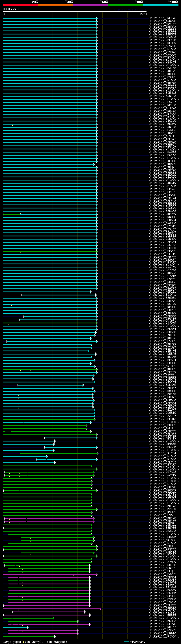Select label UniRef100_A9SZD8
Image resolution: width=181 pixels, height=644 pixels.
tap(162, 46)
